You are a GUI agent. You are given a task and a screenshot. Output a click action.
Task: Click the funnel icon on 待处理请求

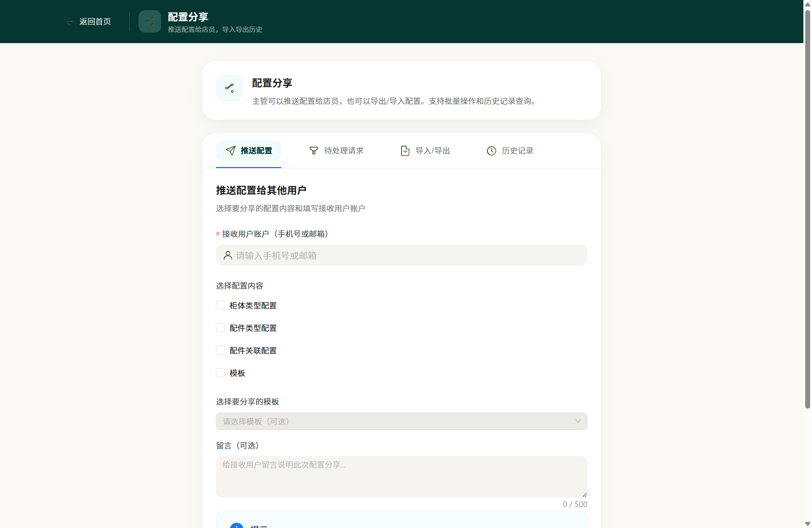click(x=314, y=151)
